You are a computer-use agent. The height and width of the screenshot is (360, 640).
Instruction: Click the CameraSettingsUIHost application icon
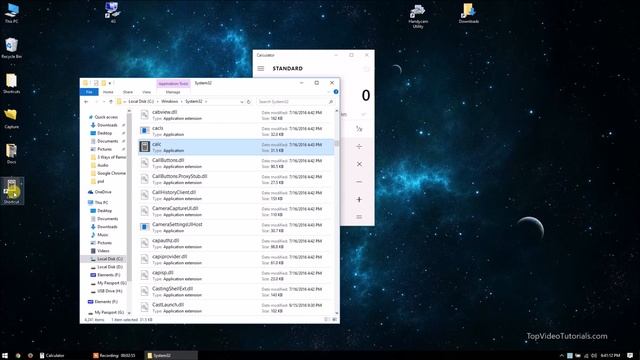pos(144,227)
